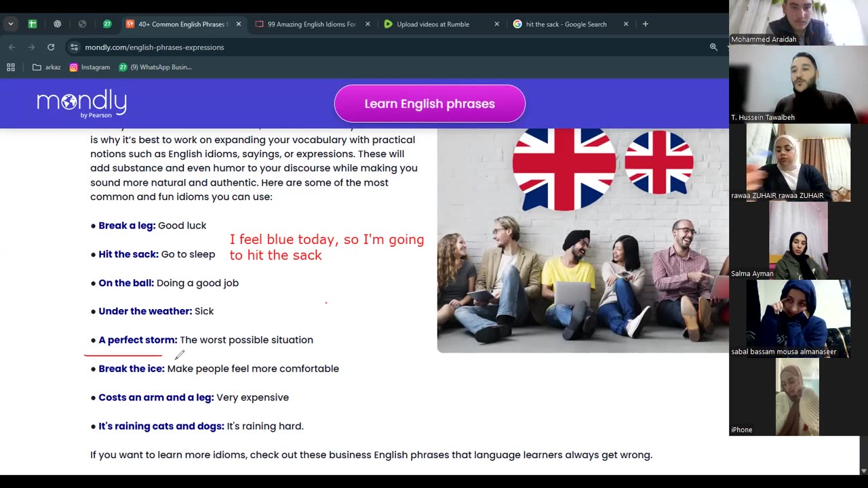The height and width of the screenshot is (488, 868).
Task: Click 'It's raining cats and dogs:' text
Action: 161,426
